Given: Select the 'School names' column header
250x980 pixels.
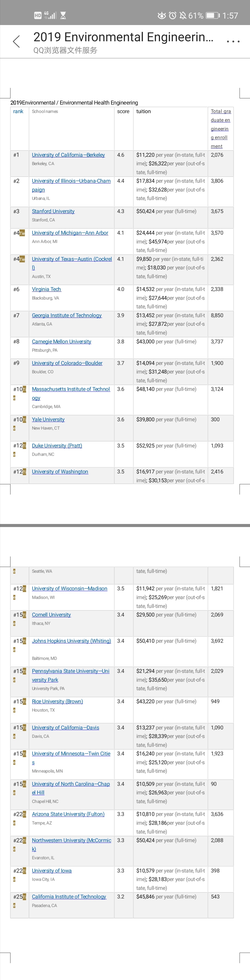Looking at the screenshot, I should click(x=45, y=112).
